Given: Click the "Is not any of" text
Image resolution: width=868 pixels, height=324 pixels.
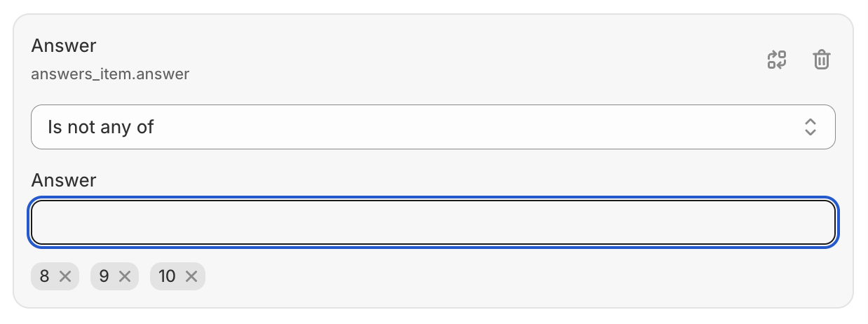Looking at the screenshot, I should click(x=100, y=127).
